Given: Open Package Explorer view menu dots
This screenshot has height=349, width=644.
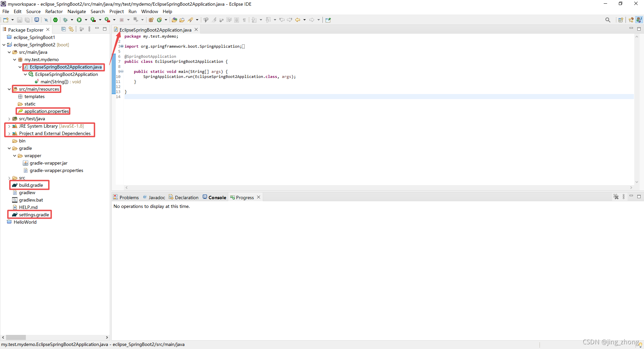Looking at the screenshot, I should click(89, 29).
